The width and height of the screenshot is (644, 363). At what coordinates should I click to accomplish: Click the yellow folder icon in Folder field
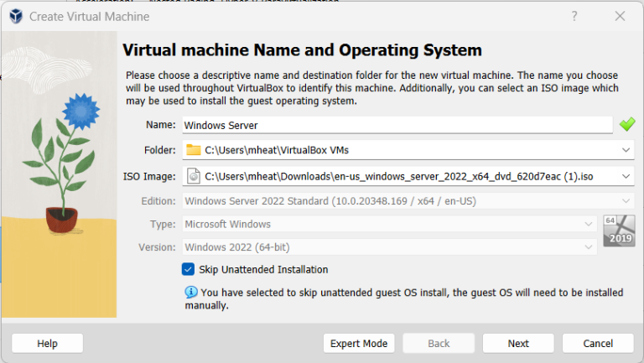click(x=194, y=150)
